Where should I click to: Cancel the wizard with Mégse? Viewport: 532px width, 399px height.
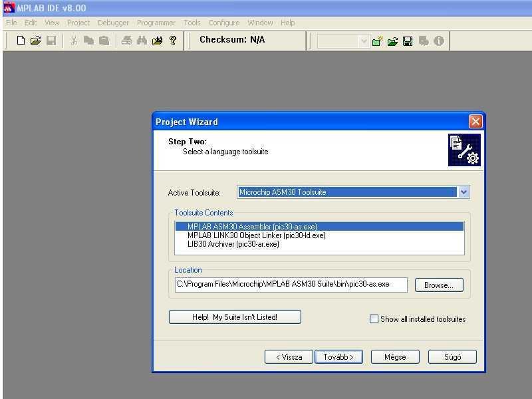click(395, 357)
